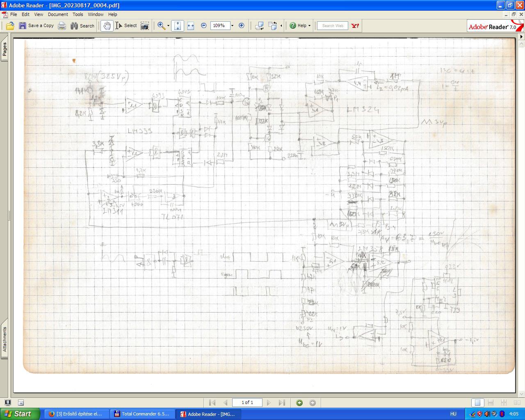The width and height of the screenshot is (525, 420).
Task: Print the document using the printer icon
Action: [62, 25]
